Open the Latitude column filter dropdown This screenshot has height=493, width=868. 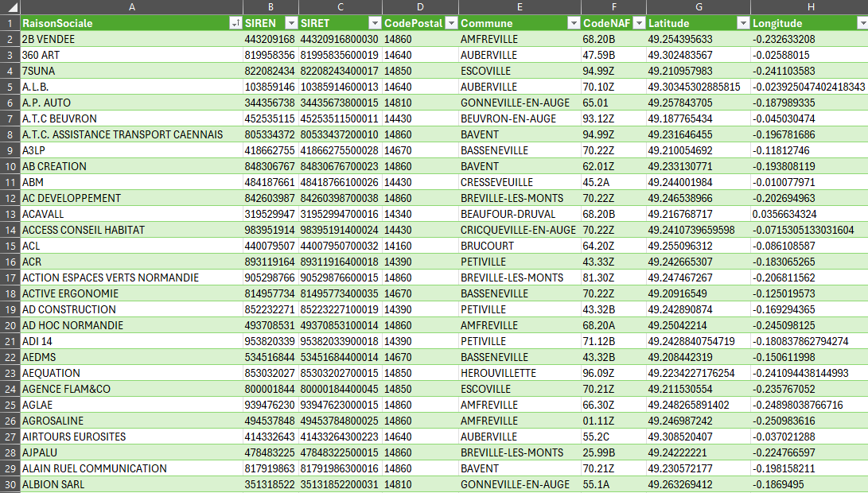[x=743, y=23]
